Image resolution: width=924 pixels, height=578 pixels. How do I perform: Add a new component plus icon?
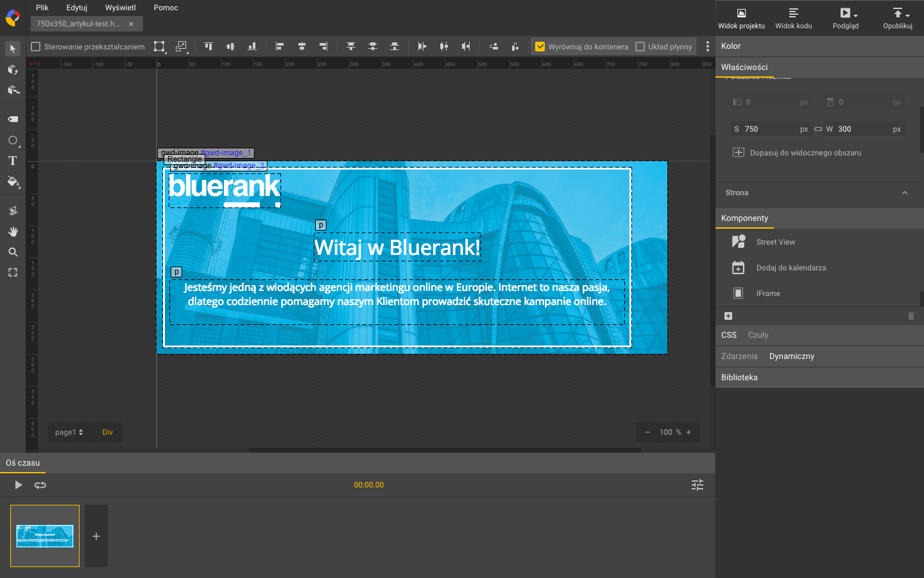[728, 316]
